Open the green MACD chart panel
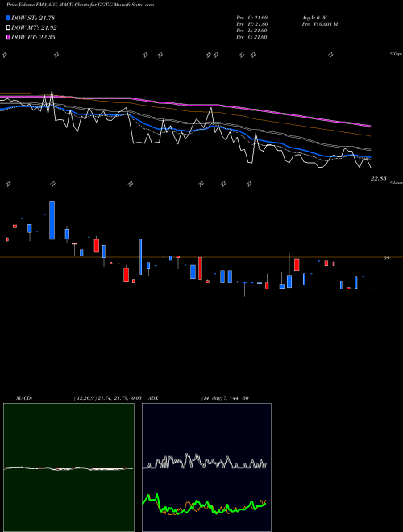 (x=69, y=468)
